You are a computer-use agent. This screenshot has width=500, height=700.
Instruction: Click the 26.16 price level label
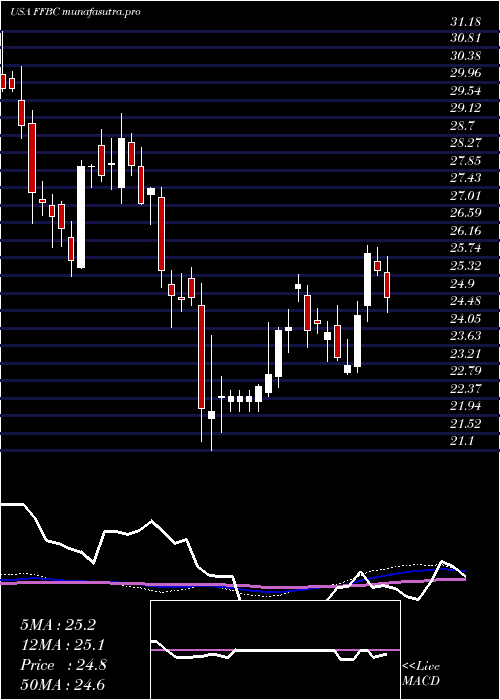[x=465, y=231]
